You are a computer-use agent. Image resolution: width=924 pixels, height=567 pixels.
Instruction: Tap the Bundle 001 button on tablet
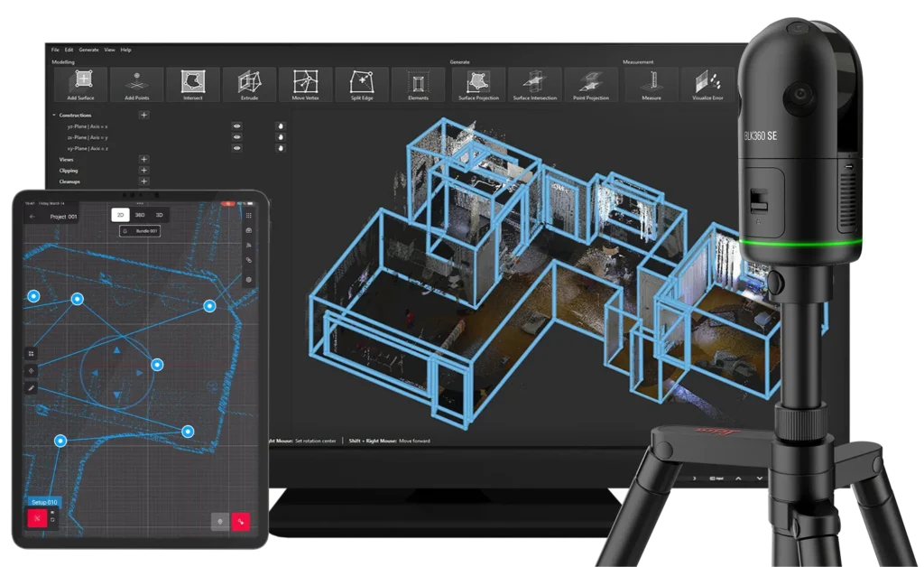point(140,231)
